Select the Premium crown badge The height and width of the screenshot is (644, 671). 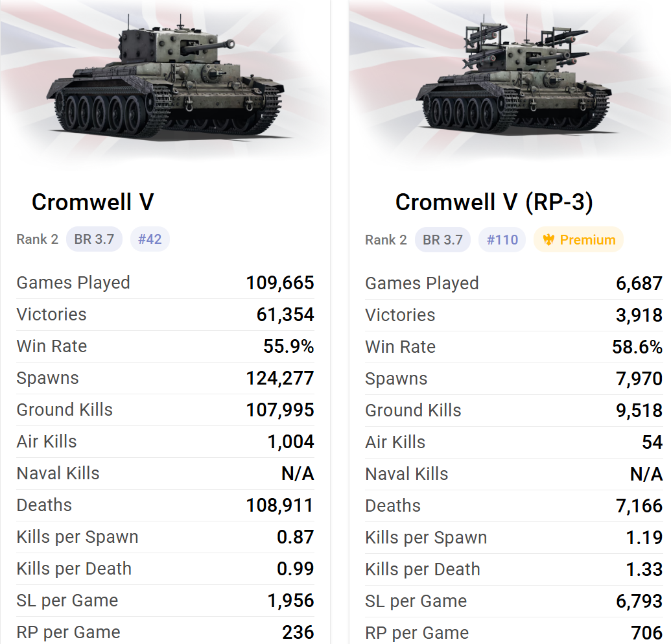click(x=578, y=239)
